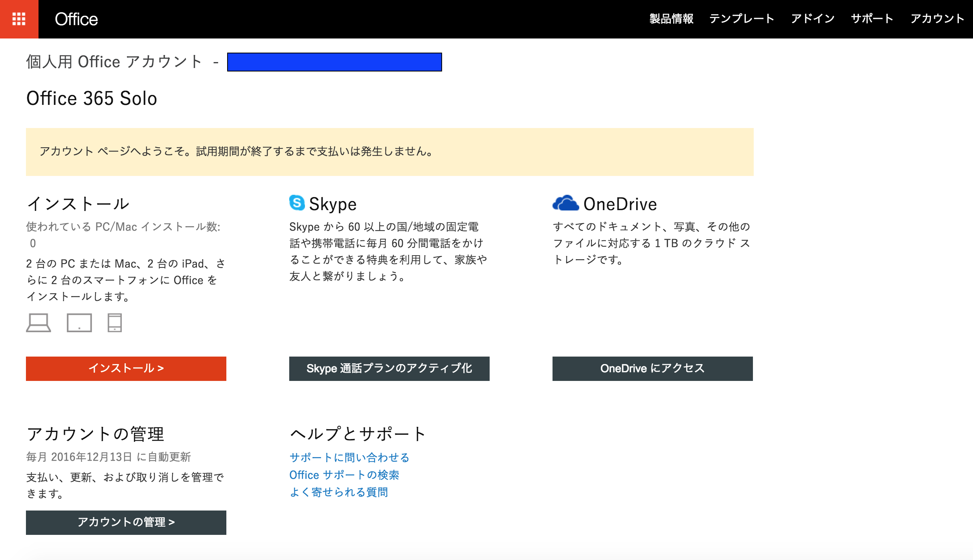Click the ヘルプとサポート heading
This screenshot has height=560, width=973.
pyautogui.click(x=358, y=434)
